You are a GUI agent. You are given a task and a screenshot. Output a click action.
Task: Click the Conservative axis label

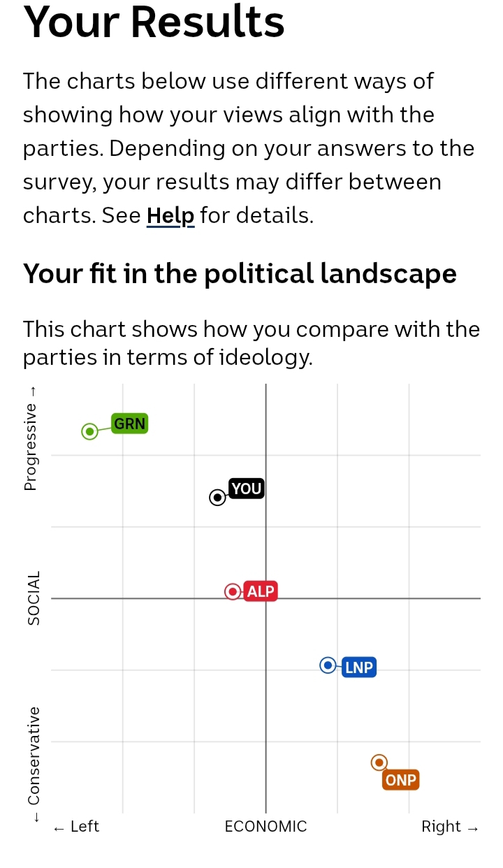[x=34, y=756]
